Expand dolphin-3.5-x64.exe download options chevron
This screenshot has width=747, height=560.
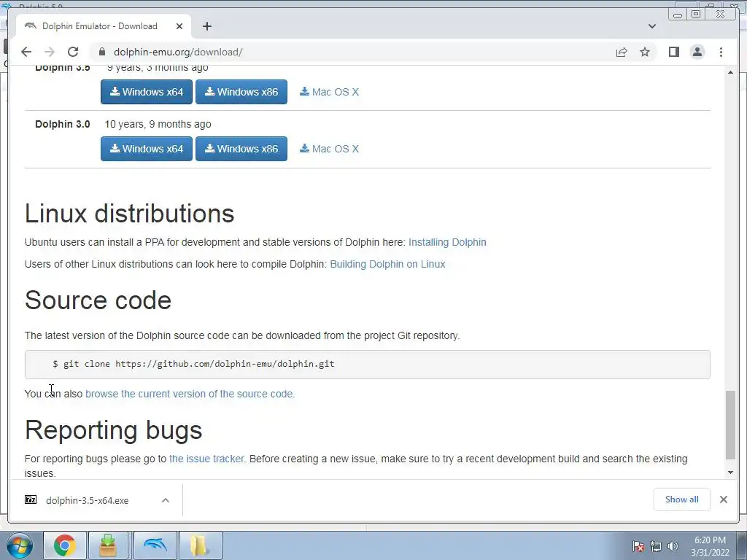pos(166,500)
